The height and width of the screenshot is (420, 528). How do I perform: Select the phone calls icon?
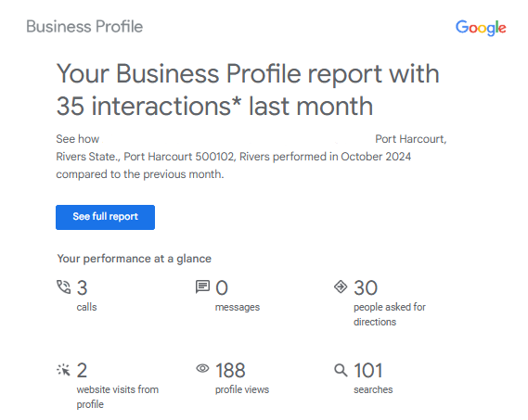(63, 287)
